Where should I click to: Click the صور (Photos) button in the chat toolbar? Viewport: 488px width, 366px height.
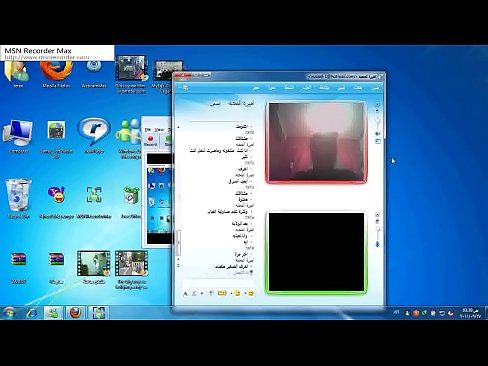point(375,88)
